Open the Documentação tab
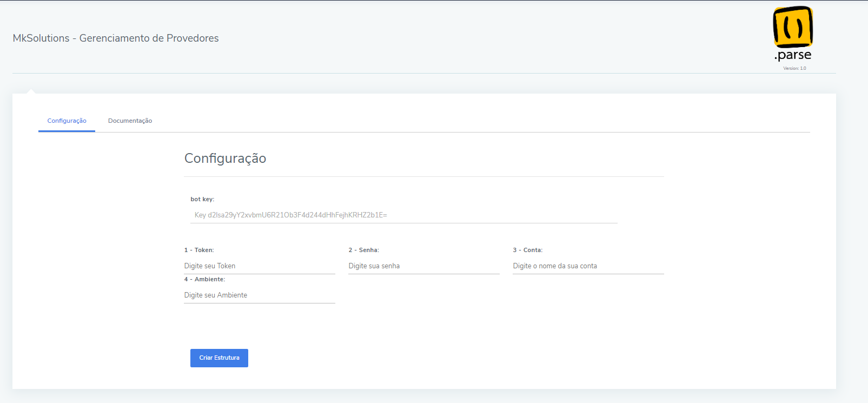The height and width of the screenshot is (403, 868). pos(130,121)
